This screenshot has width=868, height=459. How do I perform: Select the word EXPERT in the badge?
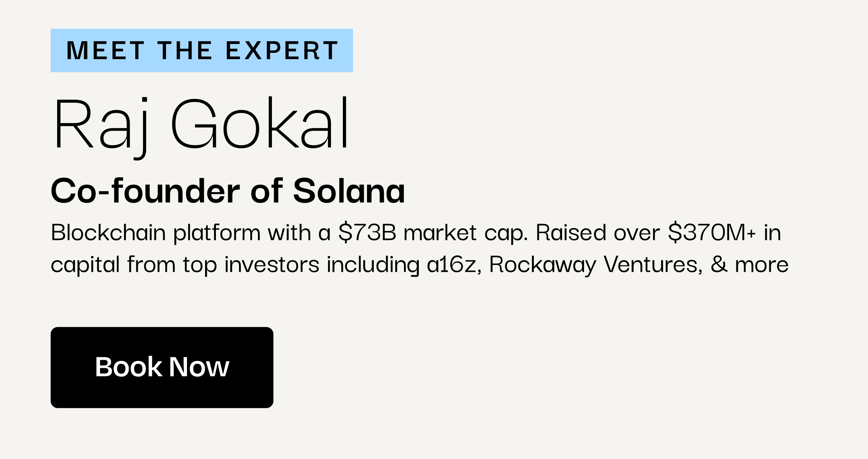[282, 50]
